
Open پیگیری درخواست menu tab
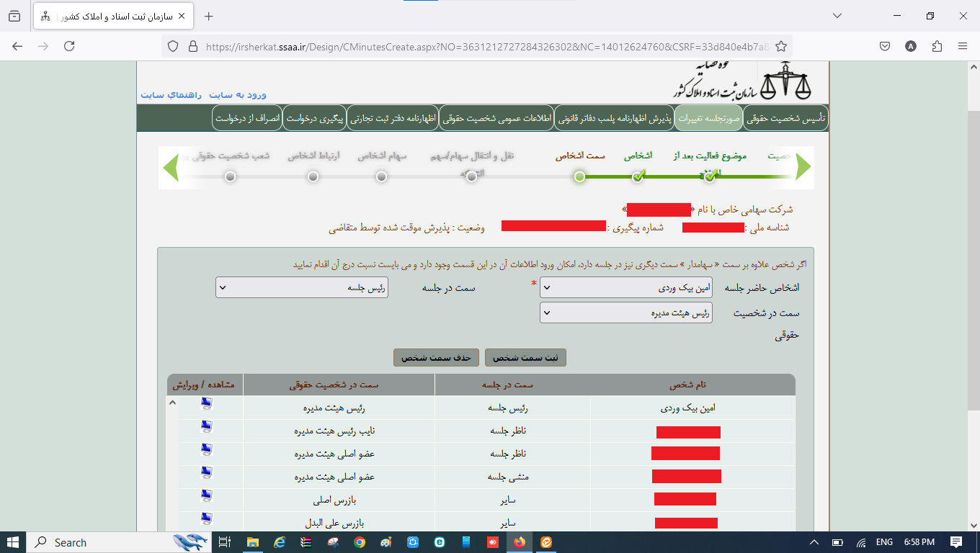314,118
